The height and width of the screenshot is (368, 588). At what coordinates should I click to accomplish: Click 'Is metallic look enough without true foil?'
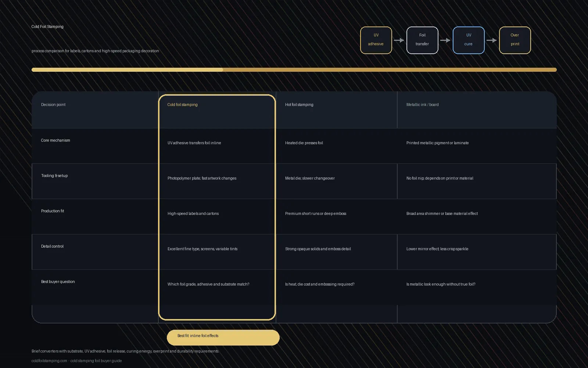pyautogui.click(x=441, y=284)
